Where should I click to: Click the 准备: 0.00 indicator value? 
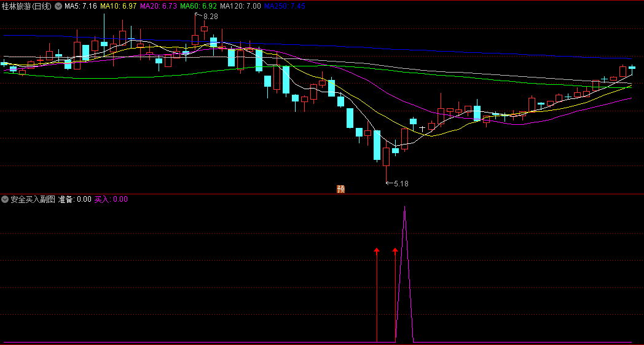[x=75, y=199]
